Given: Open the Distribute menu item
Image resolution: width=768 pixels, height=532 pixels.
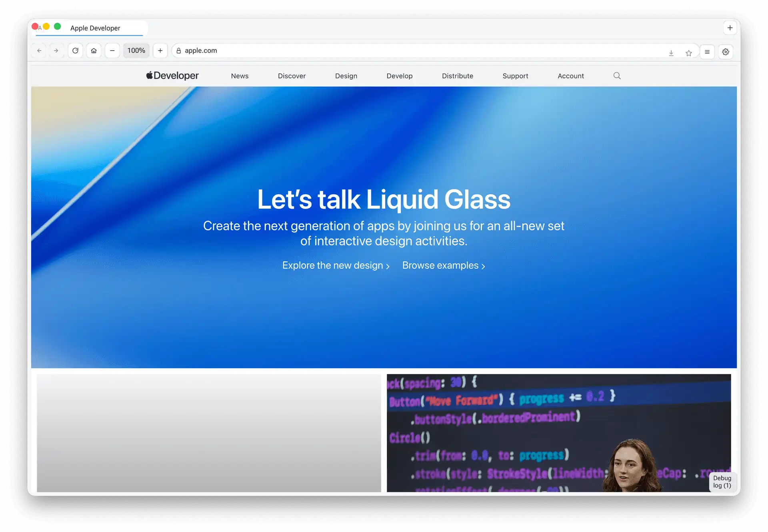Looking at the screenshot, I should [457, 76].
